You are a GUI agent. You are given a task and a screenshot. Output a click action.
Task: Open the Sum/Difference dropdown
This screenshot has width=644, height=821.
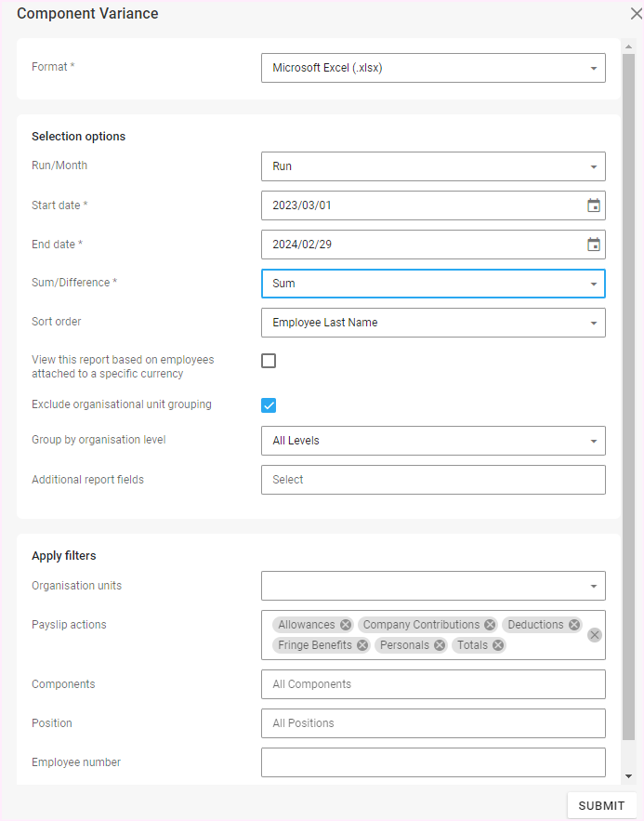point(433,284)
